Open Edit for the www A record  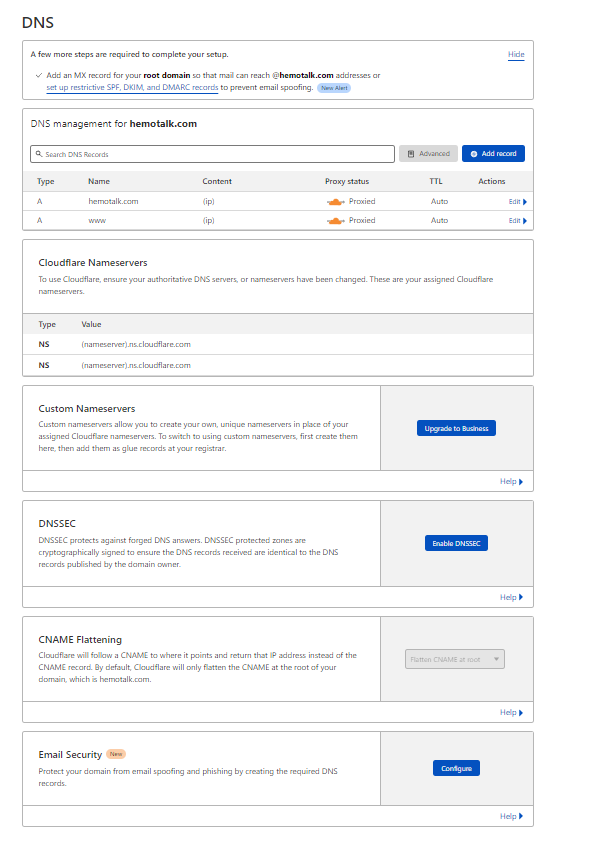click(517, 220)
